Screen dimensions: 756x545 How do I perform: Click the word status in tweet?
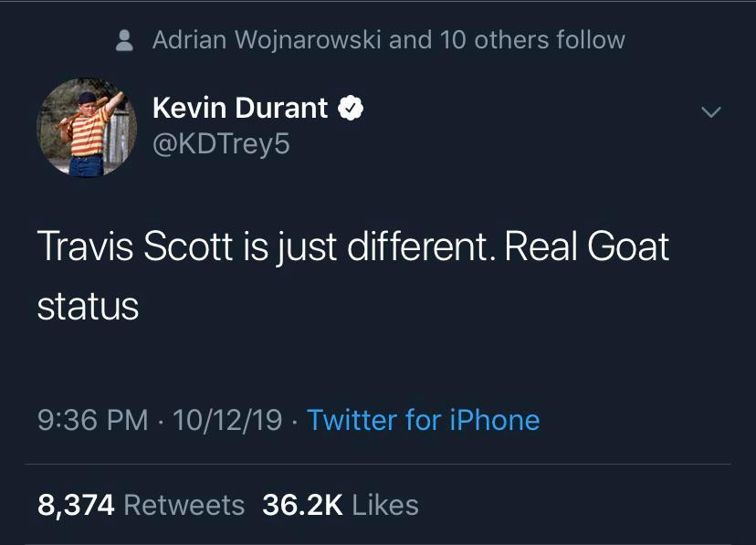pyautogui.click(x=88, y=306)
